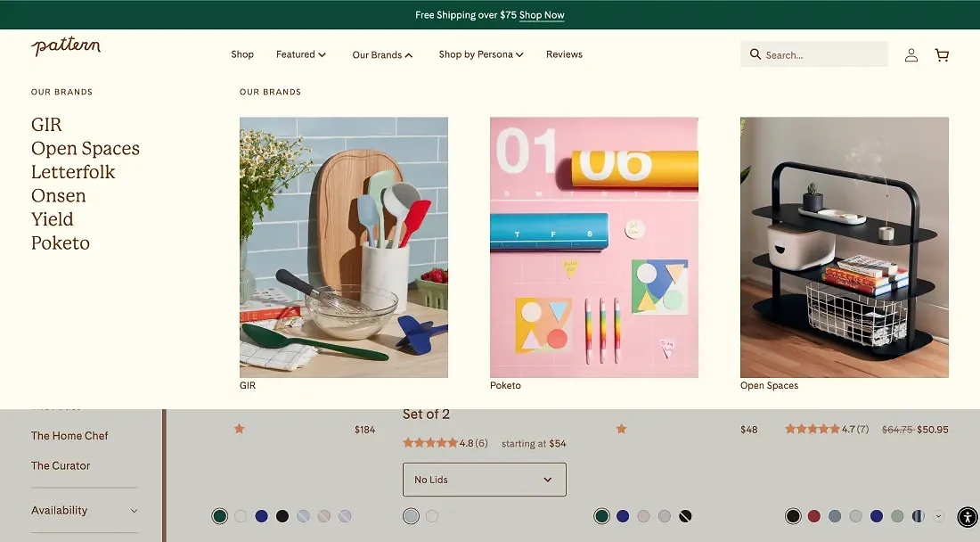Click the GIR caption under the kitchen photo

pyautogui.click(x=248, y=386)
